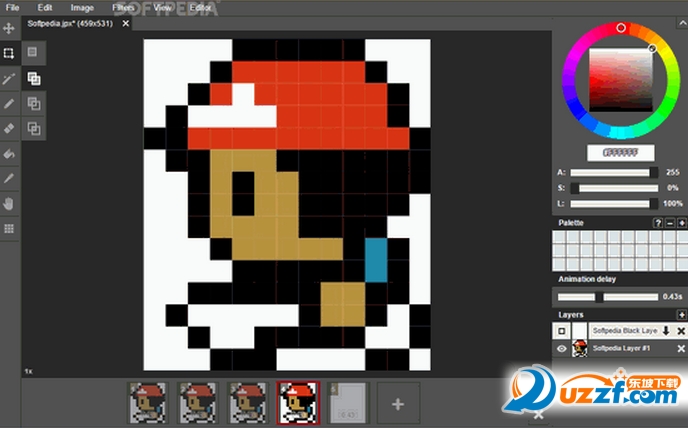Pick a shade in the saturation square
This screenshot has width=688, height=428.
(620, 79)
